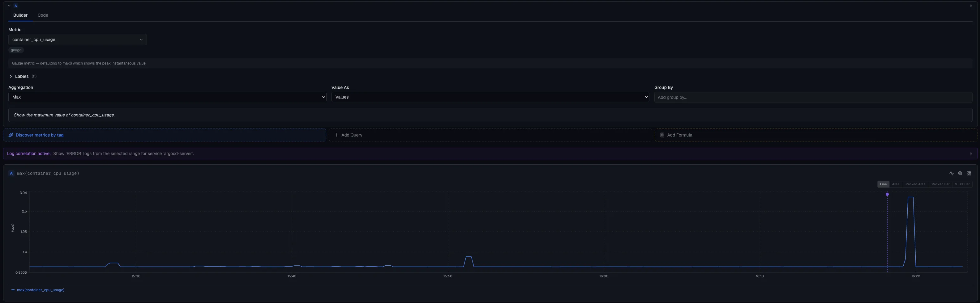Screen dimensions: 980x303
Task: Click the sparkle icon beside Discover metrics
Action: pyautogui.click(x=11, y=135)
